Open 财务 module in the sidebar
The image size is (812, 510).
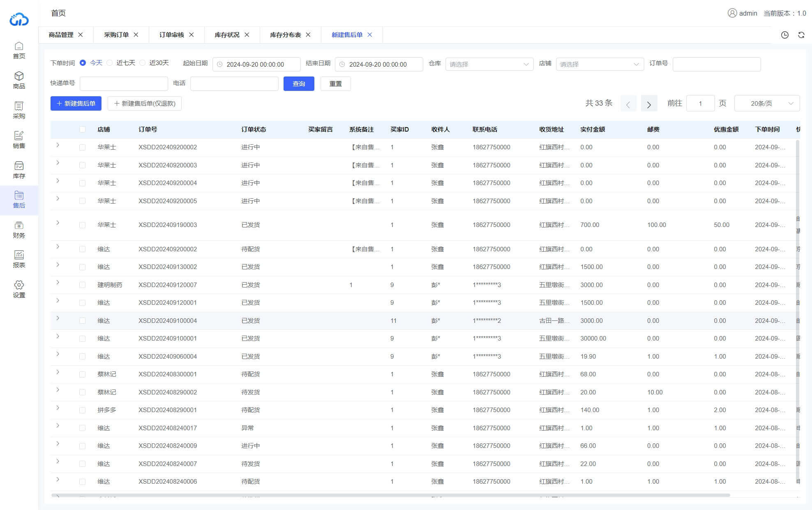coord(19,229)
